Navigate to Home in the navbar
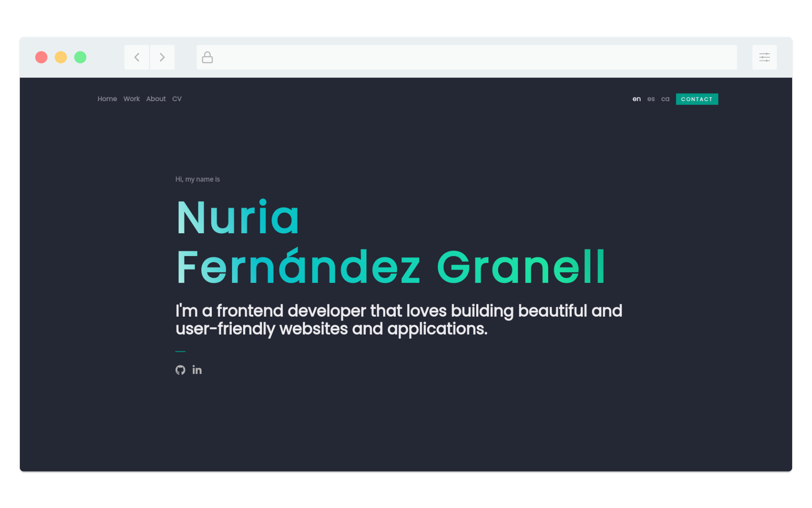Viewport: 812px width, 508px height. [x=107, y=99]
